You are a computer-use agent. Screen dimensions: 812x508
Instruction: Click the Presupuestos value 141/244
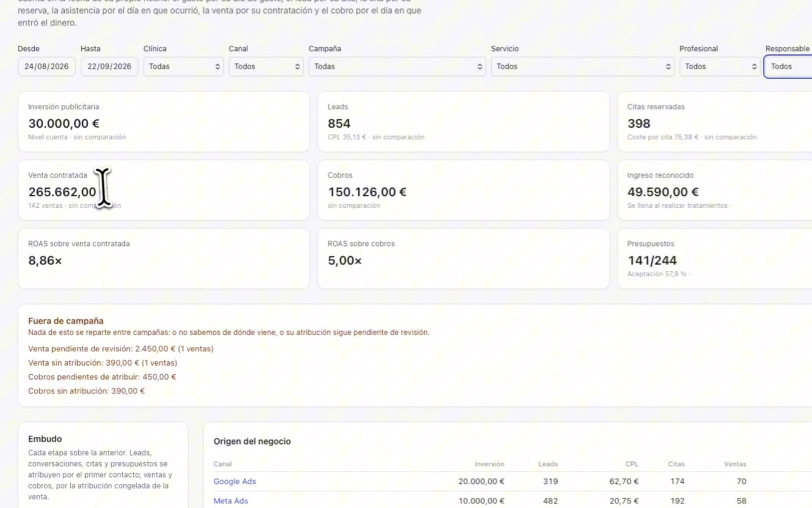[x=652, y=261]
